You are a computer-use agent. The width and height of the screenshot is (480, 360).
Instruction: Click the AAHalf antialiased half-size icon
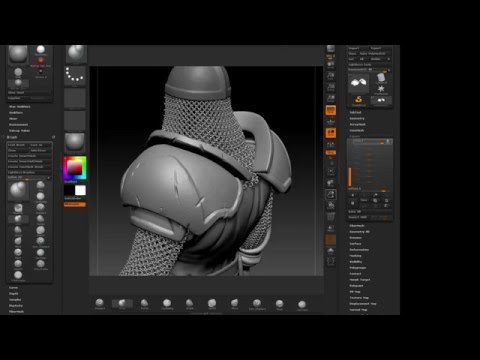point(331,98)
